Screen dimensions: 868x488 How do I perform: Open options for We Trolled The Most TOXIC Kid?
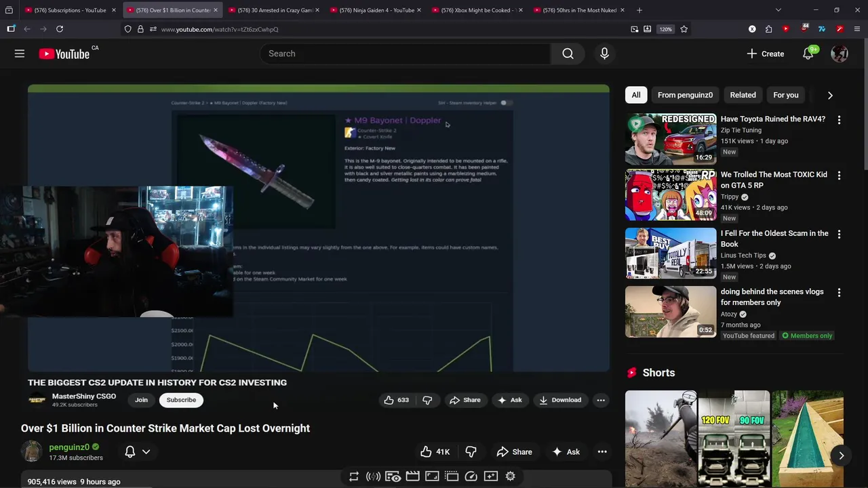(839, 176)
